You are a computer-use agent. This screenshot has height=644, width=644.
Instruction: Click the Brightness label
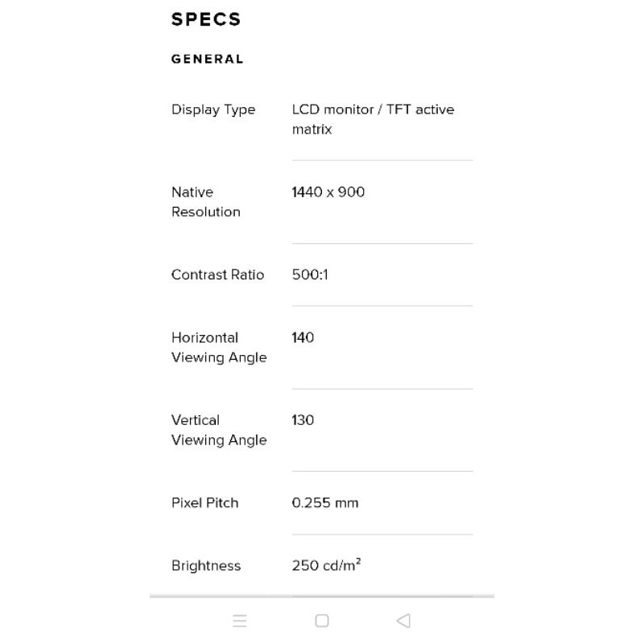(x=205, y=566)
